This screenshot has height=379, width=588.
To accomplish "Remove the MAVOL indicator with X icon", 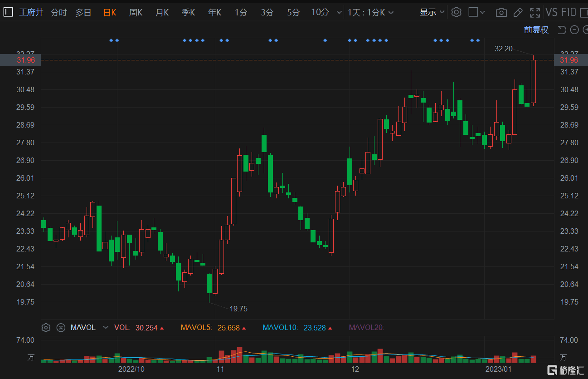I will (61, 328).
